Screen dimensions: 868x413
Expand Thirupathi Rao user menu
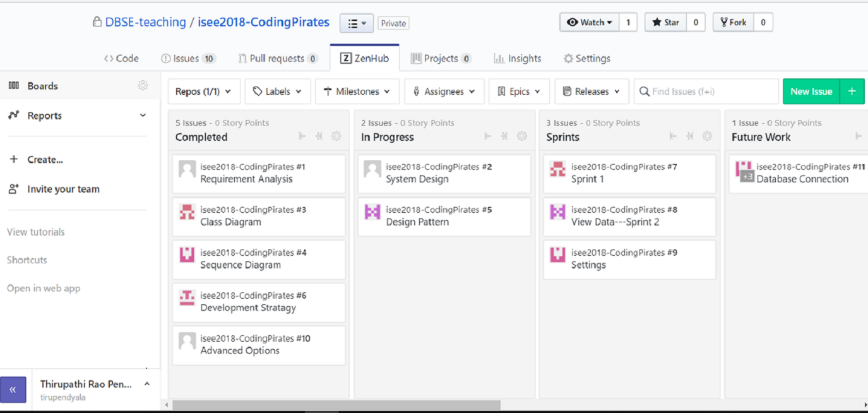[x=146, y=384]
